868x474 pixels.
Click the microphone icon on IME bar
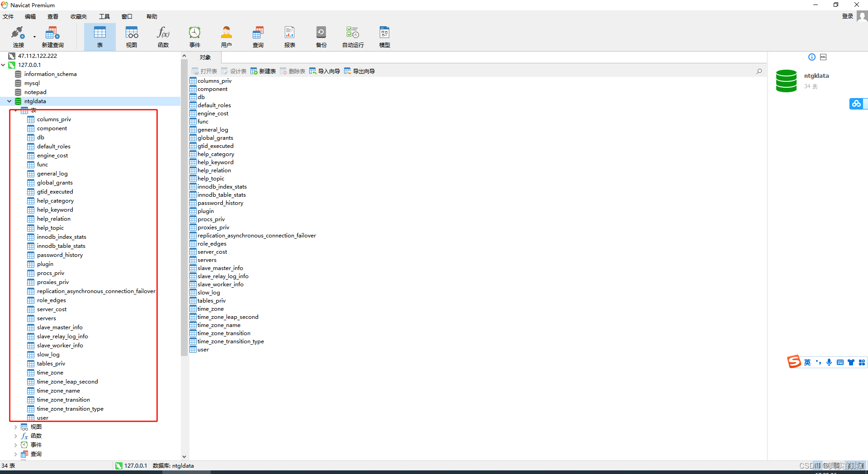(x=829, y=362)
